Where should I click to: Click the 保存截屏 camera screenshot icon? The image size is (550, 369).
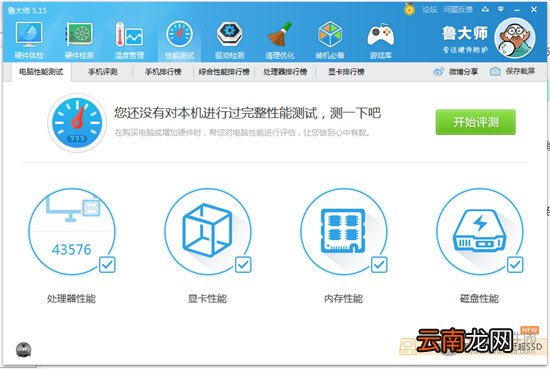pyautogui.click(x=495, y=72)
